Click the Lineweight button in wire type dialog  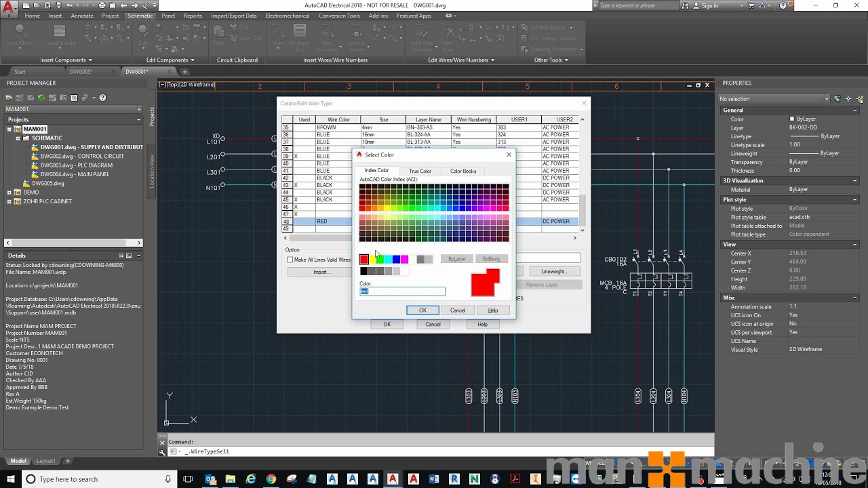tap(553, 272)
